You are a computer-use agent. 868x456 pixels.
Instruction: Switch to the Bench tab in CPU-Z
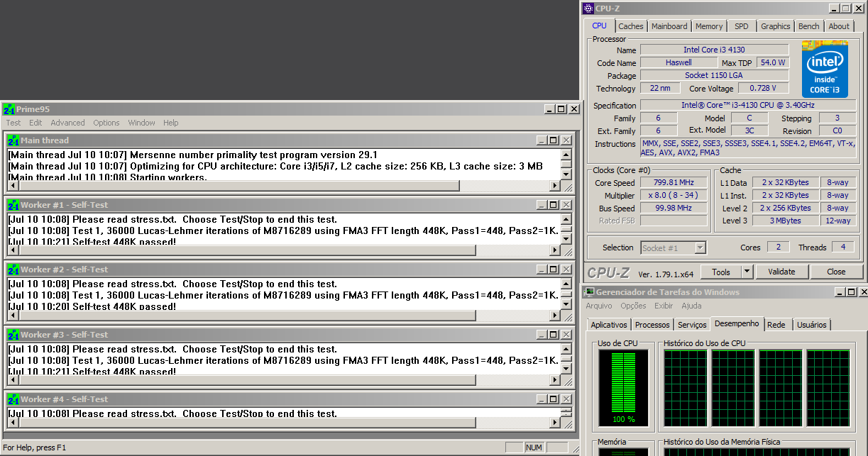(808, 26)
